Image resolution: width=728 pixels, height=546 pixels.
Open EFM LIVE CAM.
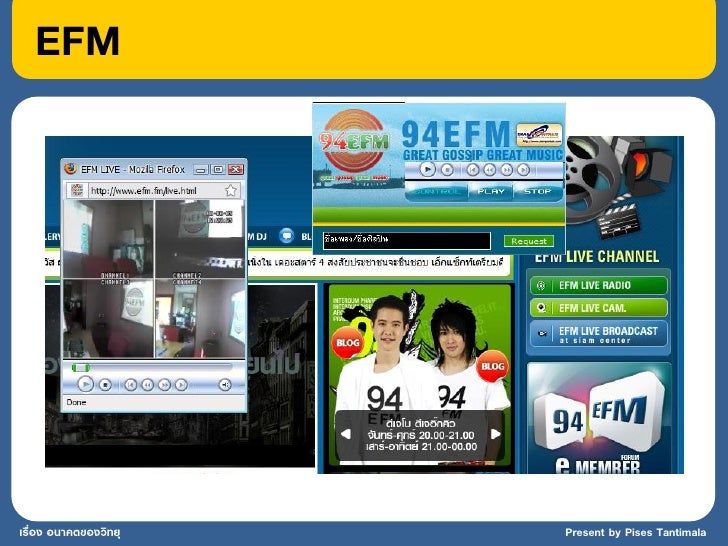[598, 308]
